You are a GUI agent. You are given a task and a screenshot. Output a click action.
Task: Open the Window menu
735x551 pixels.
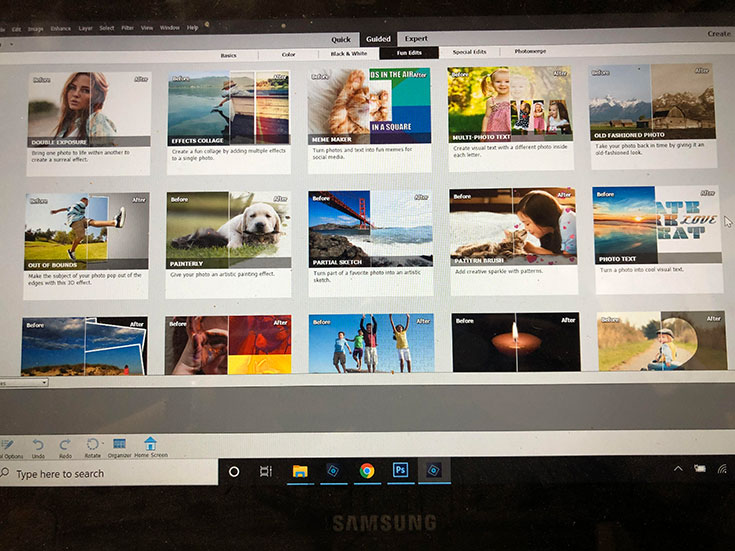coord(170,28)
